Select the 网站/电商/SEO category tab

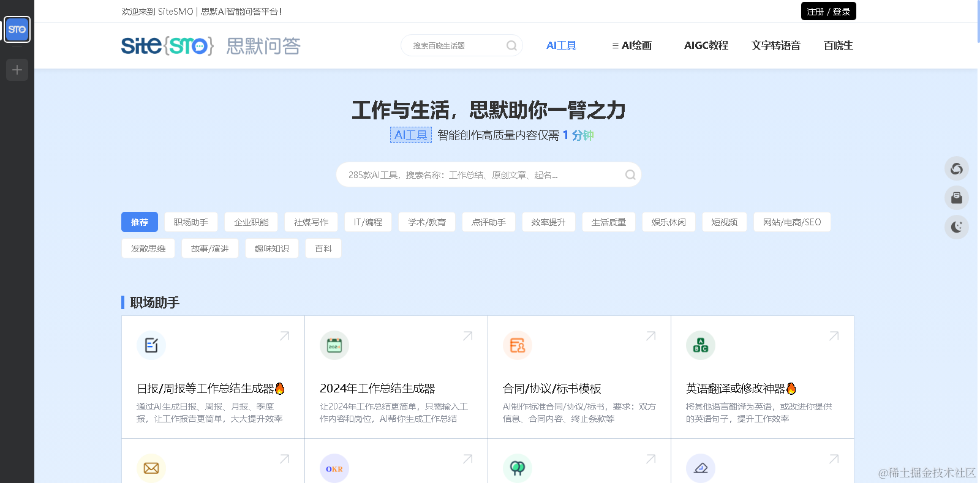(792, 222)
